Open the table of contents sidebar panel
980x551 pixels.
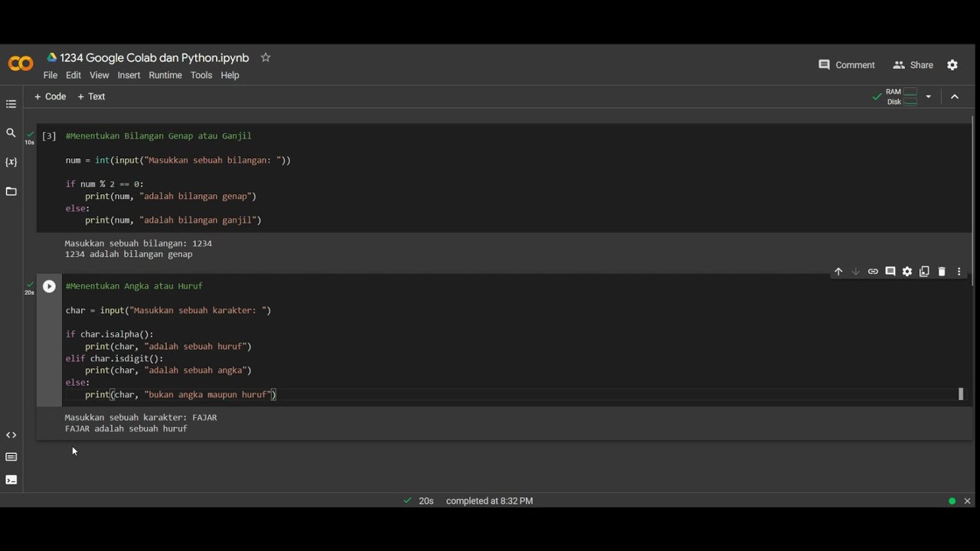coord(11,104)
